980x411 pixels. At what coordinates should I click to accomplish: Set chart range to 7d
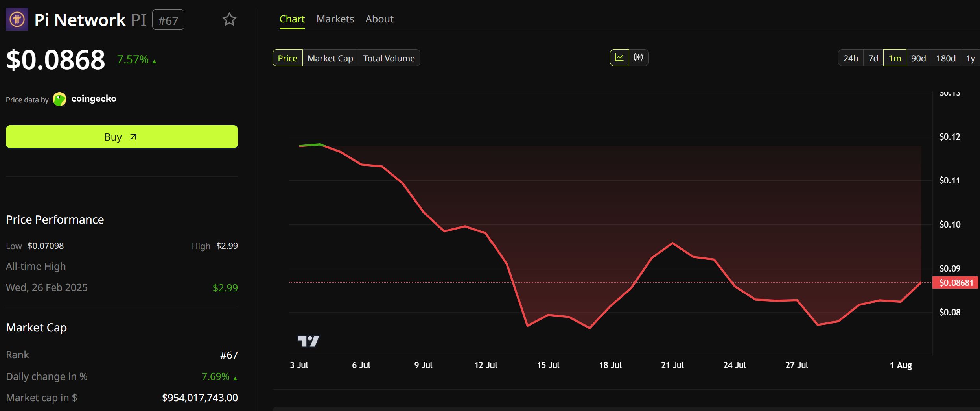coord(873,58)
